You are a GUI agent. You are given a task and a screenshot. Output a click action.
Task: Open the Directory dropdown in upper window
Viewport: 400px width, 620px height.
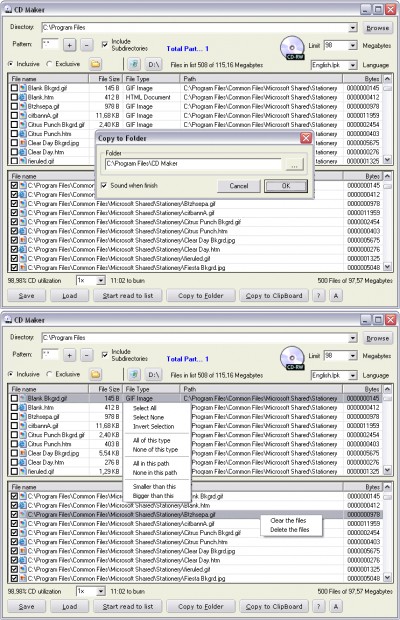(x=353, y=28)
